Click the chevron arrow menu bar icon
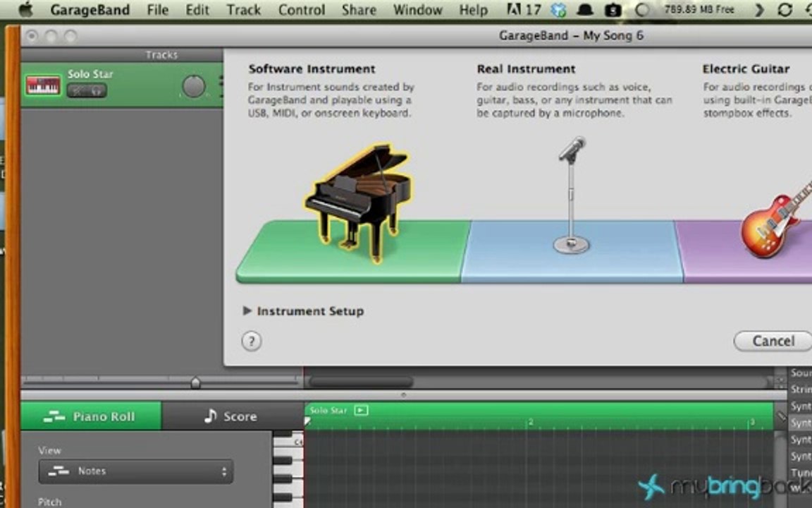The image size is (812, 508). pos(759,10)
